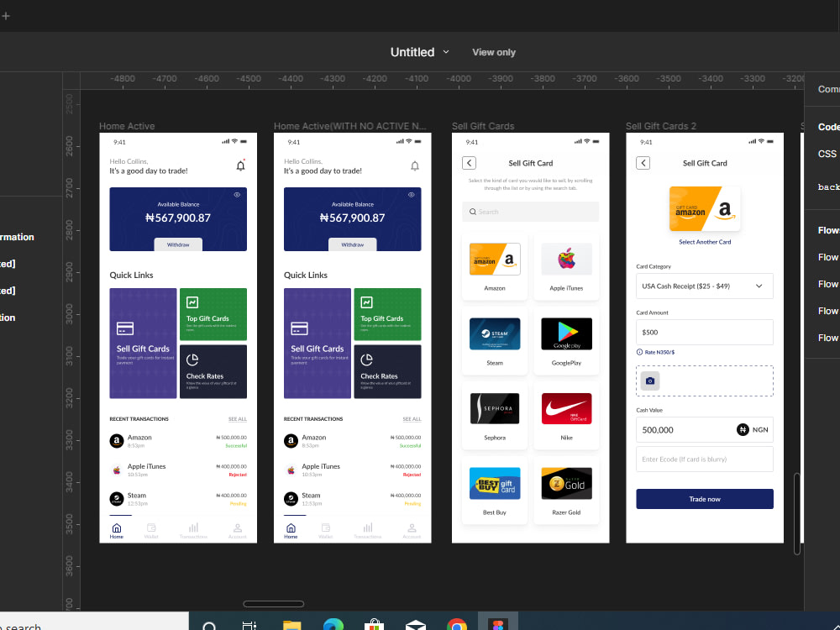This screenshot has width=840, height=630.
Task: Select the Sephora gift card tile
Action: click(495, 417)
